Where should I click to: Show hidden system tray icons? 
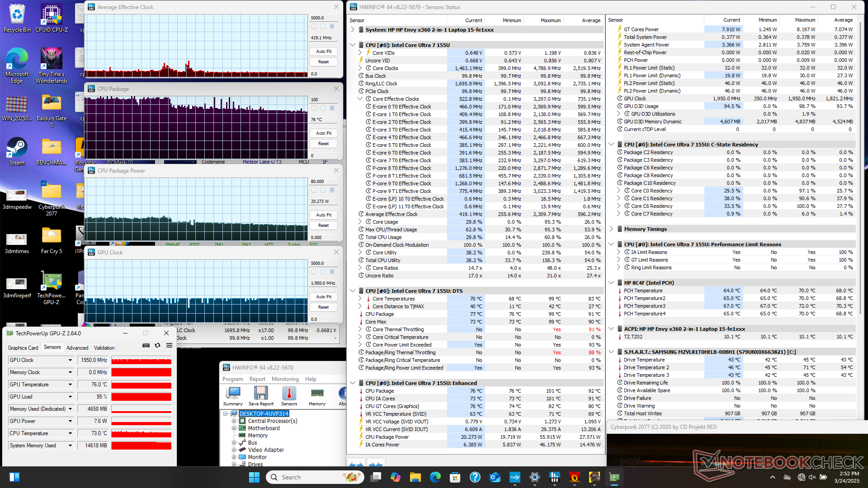(772, 477)
